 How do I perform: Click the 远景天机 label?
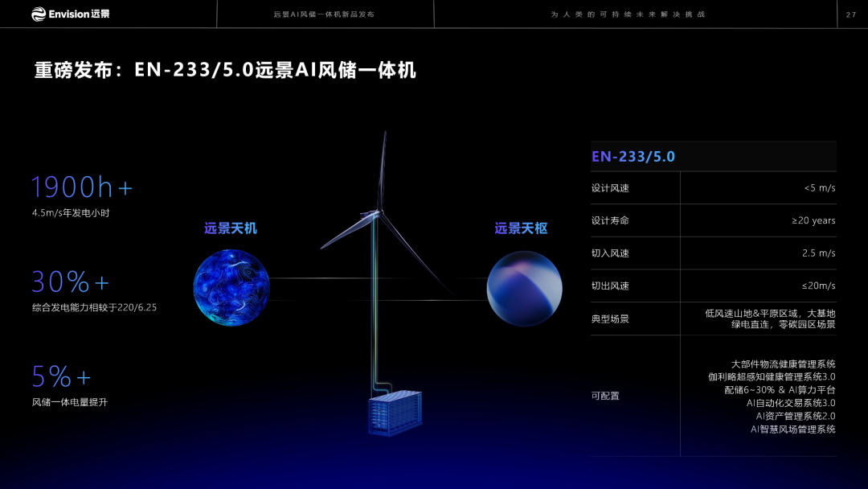point(231,228)
